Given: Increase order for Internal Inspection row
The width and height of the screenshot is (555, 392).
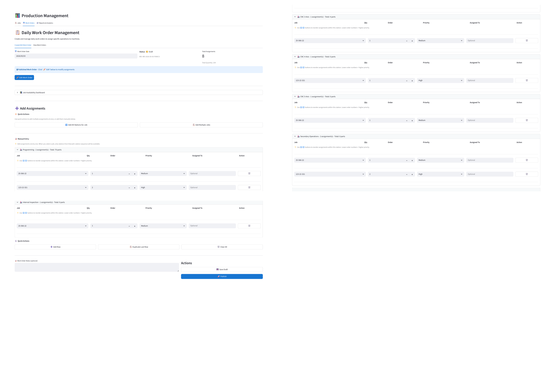Looking at the screenshot, I should pyautogui.click(x=135, y=226).
